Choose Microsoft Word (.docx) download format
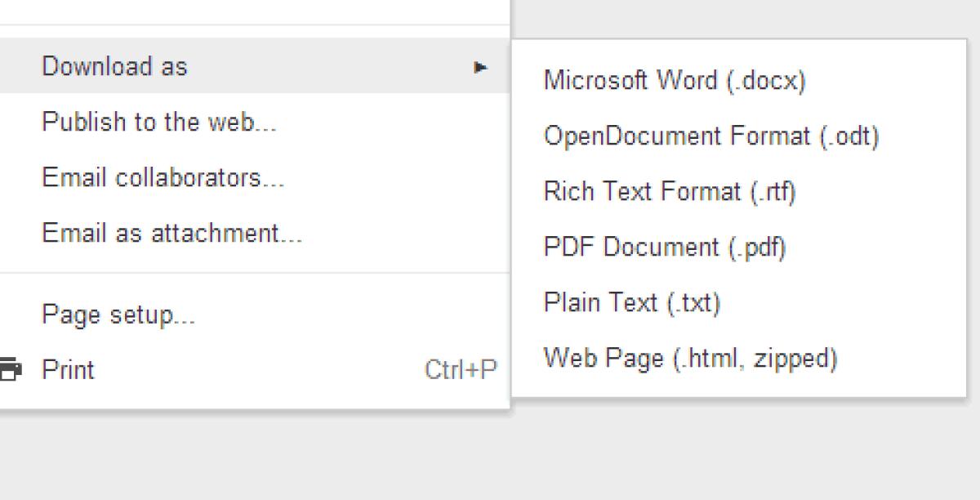Image resolution: width=980 pixels, height=500 pixels. [675, 81]
